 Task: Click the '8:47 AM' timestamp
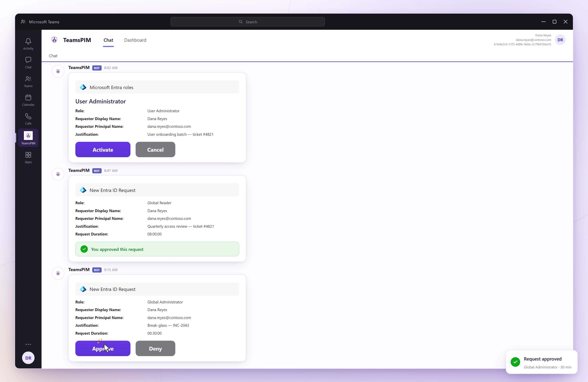pyautogui.click(x=111, y=171)
